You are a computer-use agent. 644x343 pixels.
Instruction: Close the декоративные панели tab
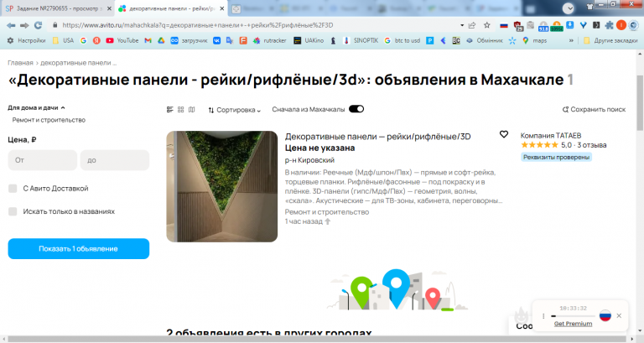(221, 8)
